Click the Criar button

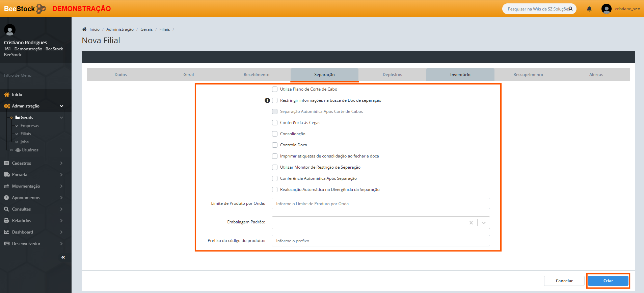(x=608, y=281)
